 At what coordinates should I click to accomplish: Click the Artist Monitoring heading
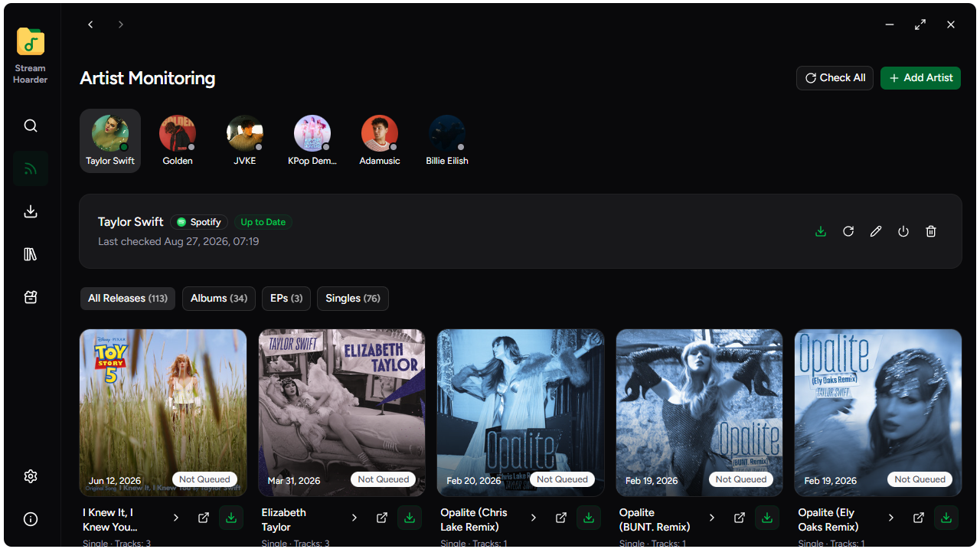pyautogui.click(x=148, y=78)
